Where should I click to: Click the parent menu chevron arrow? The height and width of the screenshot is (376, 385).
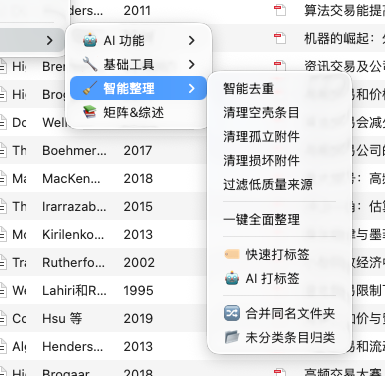pos(50,40)
